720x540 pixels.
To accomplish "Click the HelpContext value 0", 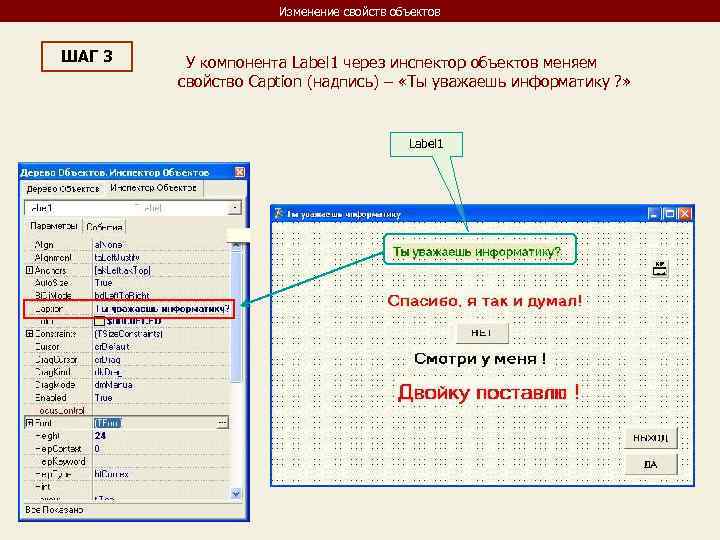I will pyautogui.click(x=97, y=449).
